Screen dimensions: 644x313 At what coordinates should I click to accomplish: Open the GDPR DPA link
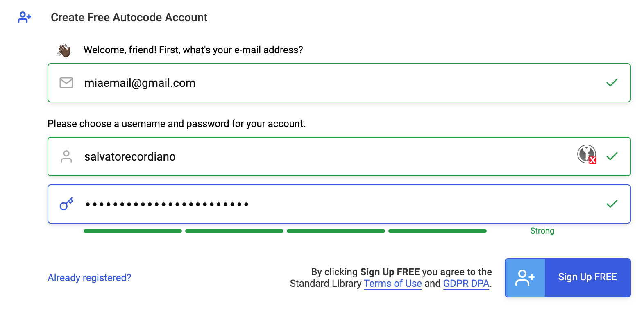pyautogui.click(x=466, y=284)
